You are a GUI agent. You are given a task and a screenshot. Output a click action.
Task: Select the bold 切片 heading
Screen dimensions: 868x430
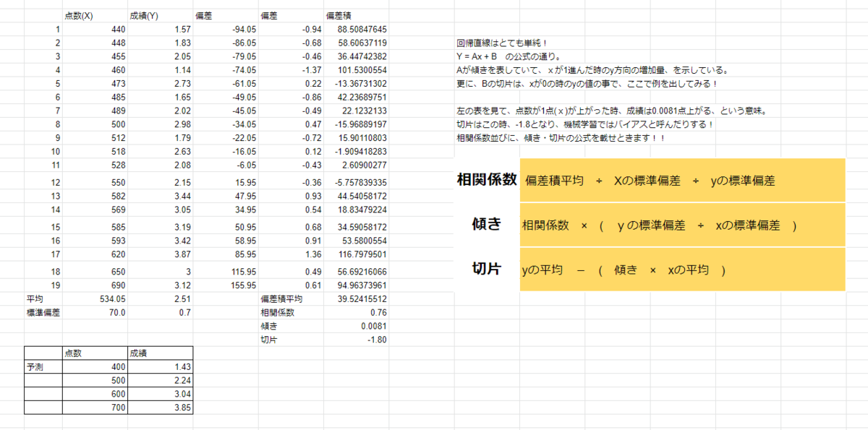[x=486, y=269]
